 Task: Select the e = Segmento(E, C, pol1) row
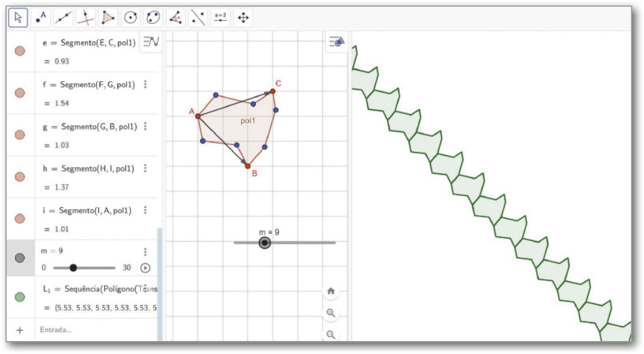pos(82,52)
